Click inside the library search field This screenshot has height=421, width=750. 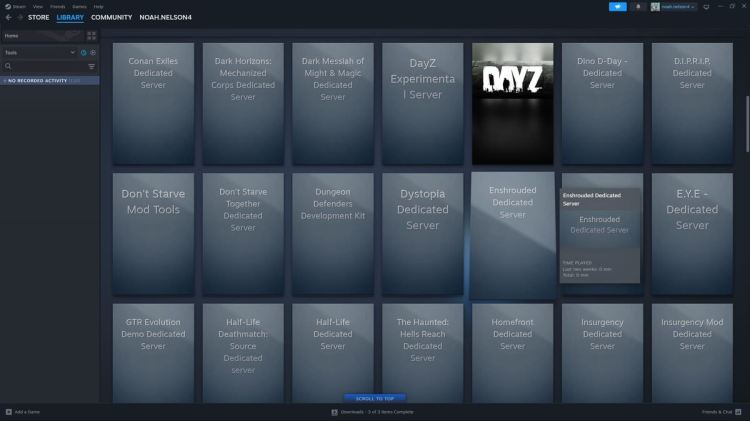[45, 66]
